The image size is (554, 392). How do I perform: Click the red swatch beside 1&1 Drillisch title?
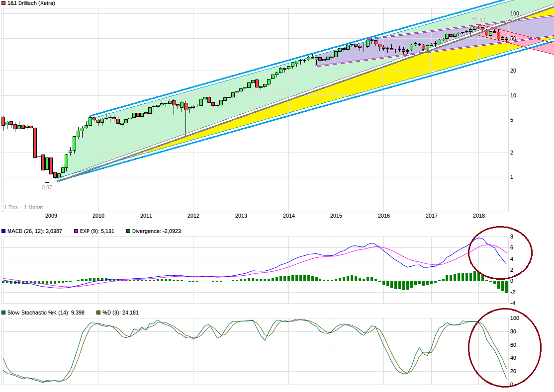[4, 3]
